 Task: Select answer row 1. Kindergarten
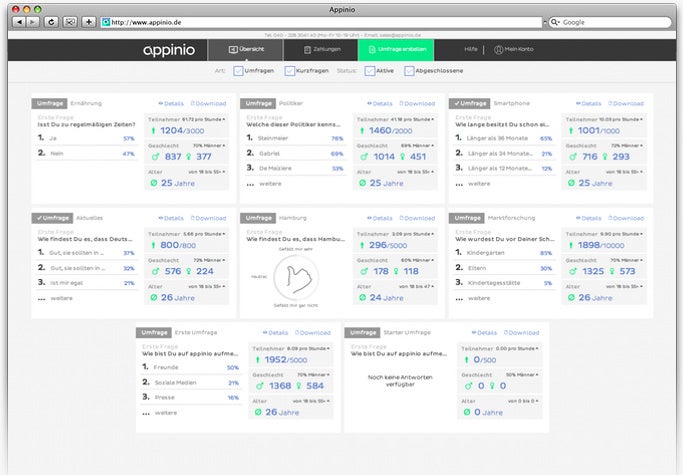pos(504,253)
